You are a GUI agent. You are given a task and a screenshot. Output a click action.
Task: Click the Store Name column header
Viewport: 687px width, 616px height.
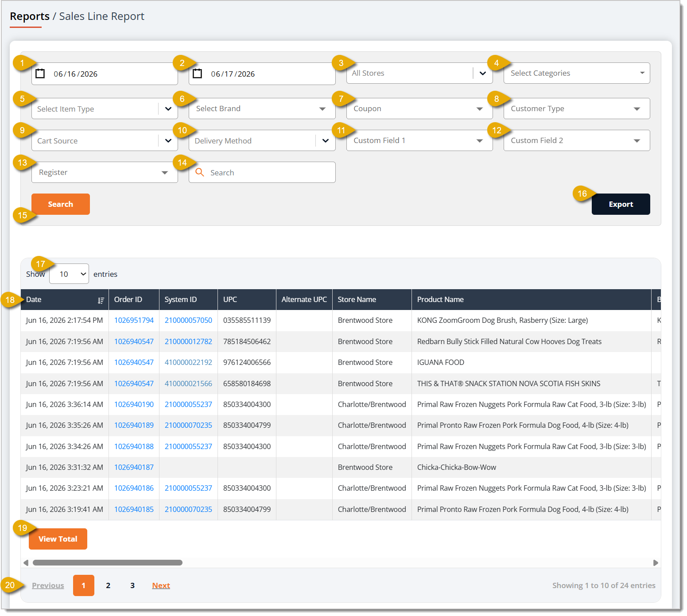coord(372,299)
